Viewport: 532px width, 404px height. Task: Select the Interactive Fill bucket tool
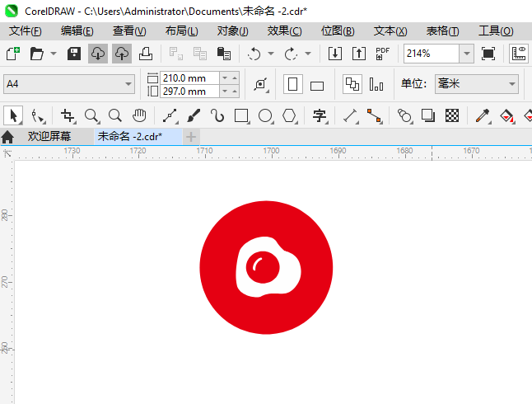click(506, 115)
